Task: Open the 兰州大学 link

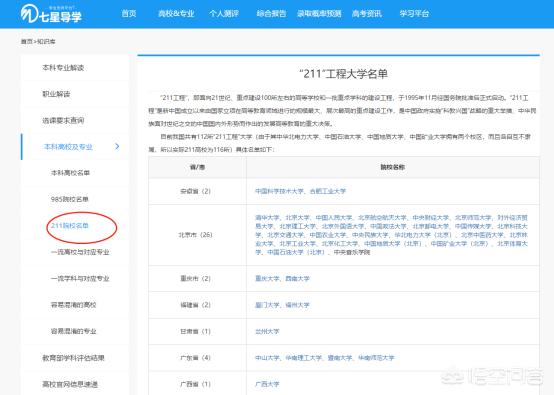Action: click(267, 331)
